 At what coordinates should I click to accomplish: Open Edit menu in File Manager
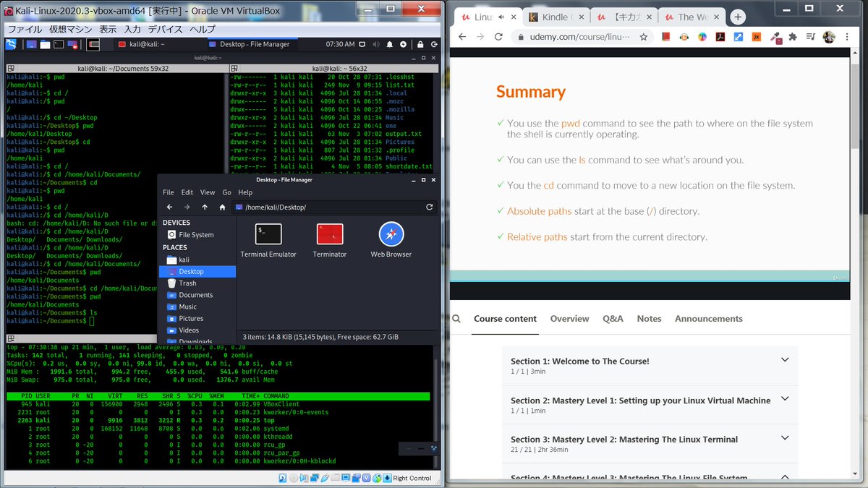[x=187, y=192]
